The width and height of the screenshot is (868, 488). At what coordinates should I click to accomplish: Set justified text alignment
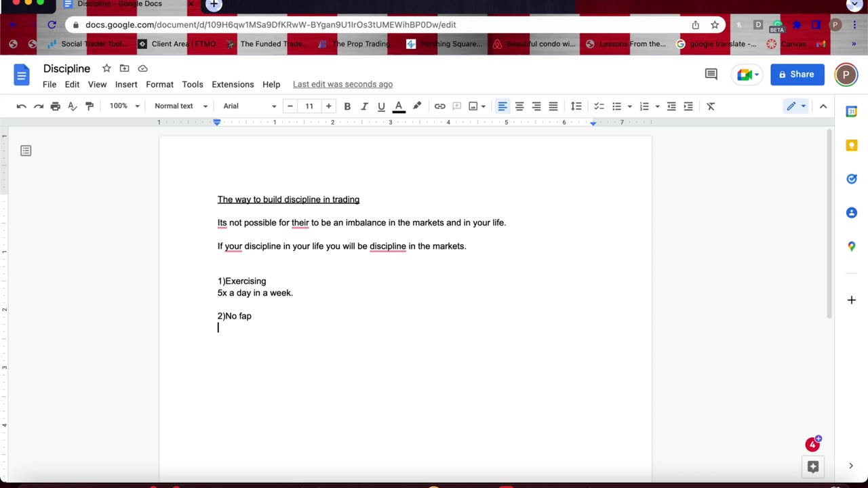click(x=553, y=106)
